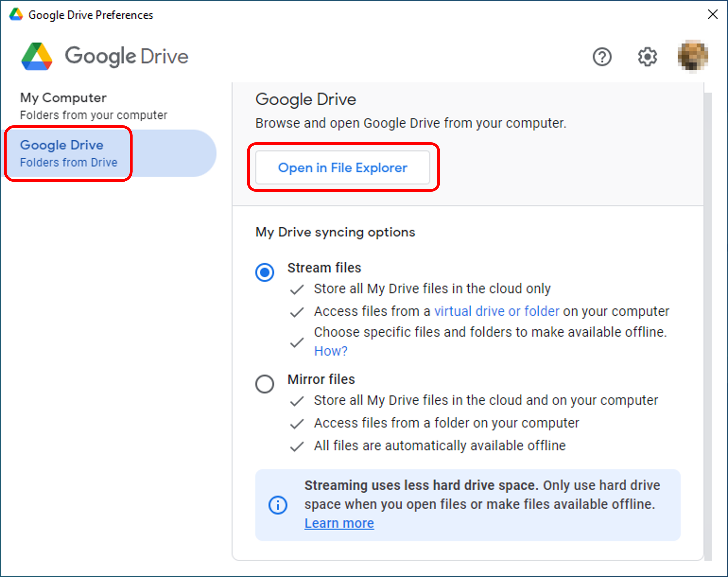Click the Stream files label text

[324, 267]
